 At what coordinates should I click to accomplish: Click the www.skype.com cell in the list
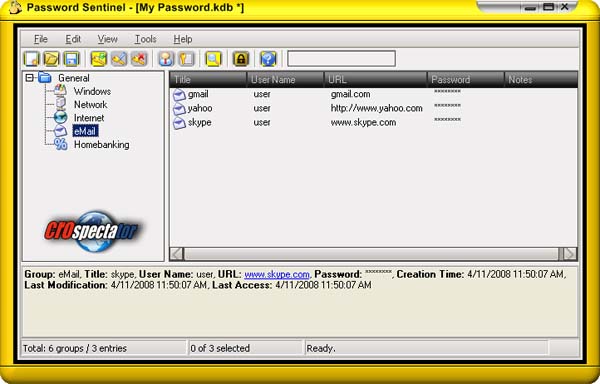[x=363, y=122]
